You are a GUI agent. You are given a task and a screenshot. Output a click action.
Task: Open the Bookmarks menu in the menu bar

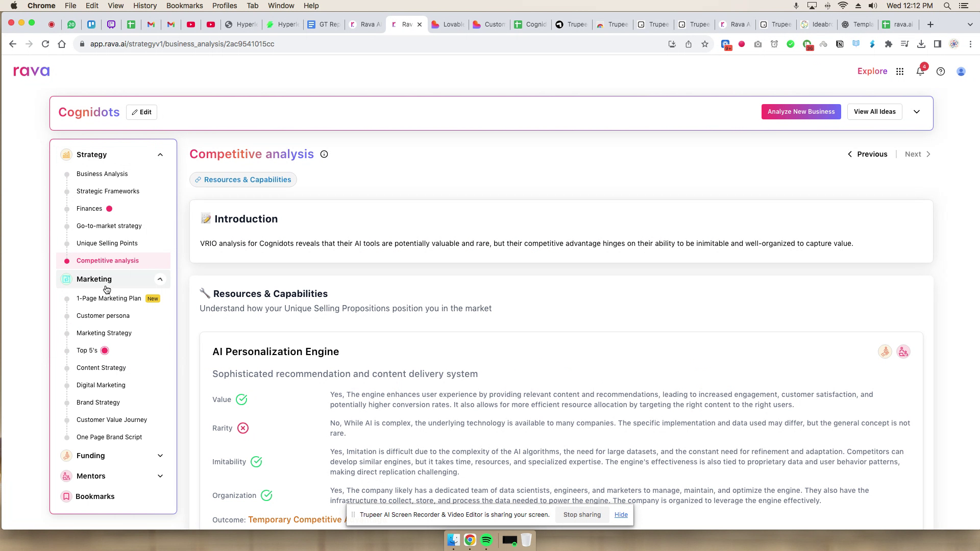185,6
